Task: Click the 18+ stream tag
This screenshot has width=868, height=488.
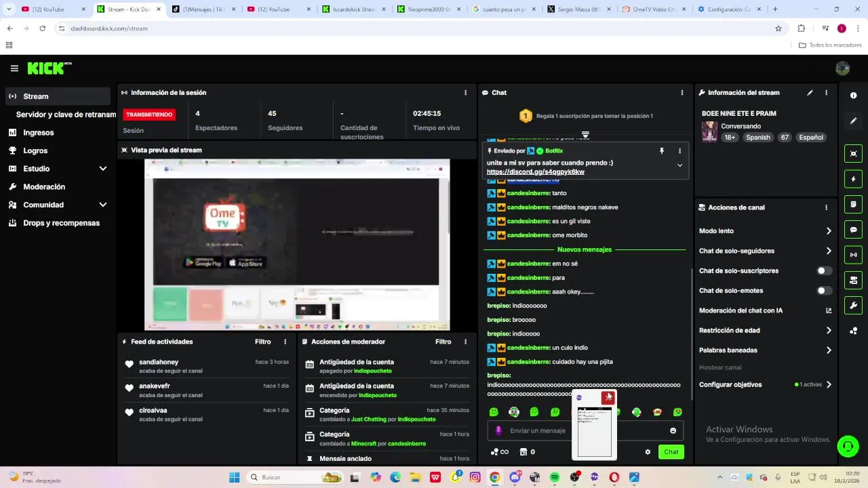Action: [730, 138]
